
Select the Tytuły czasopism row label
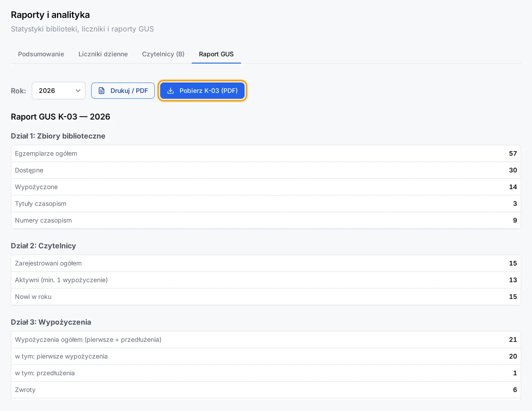tap(41, 204)
